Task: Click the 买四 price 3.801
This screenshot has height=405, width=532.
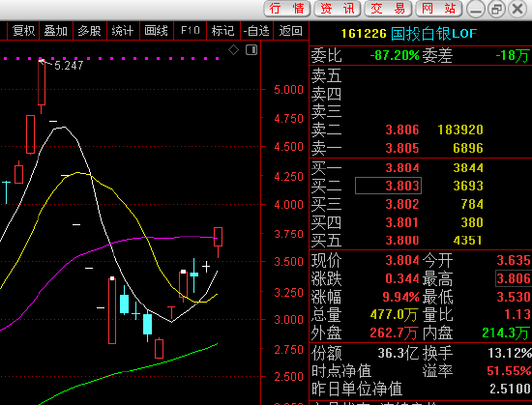Action: click(402, 222)
